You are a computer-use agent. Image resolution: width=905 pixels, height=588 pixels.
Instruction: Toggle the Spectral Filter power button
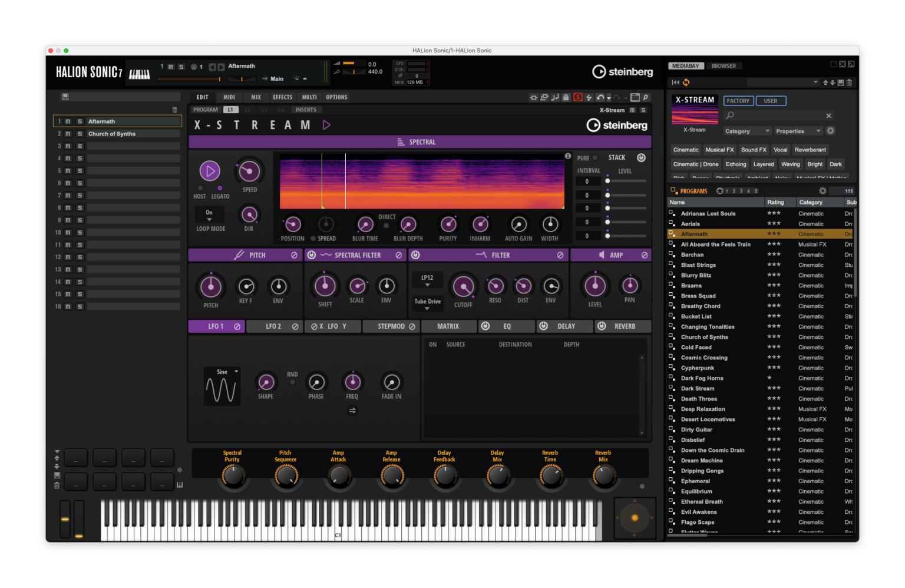click(311, 255)
